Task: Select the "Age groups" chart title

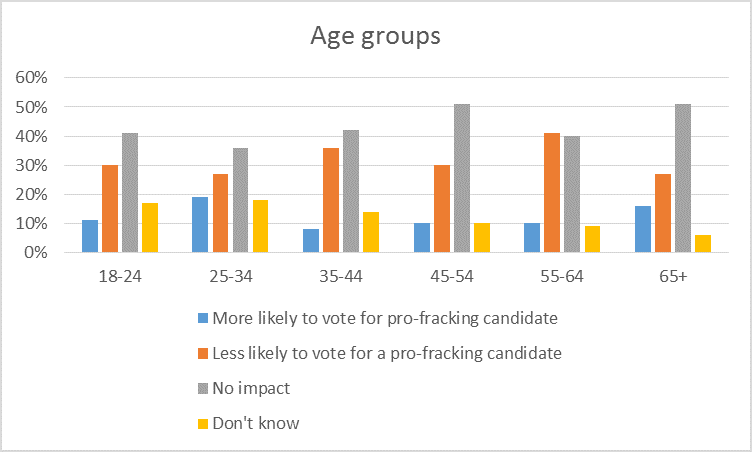Action: pyautogui.click(x=375, y=36)
